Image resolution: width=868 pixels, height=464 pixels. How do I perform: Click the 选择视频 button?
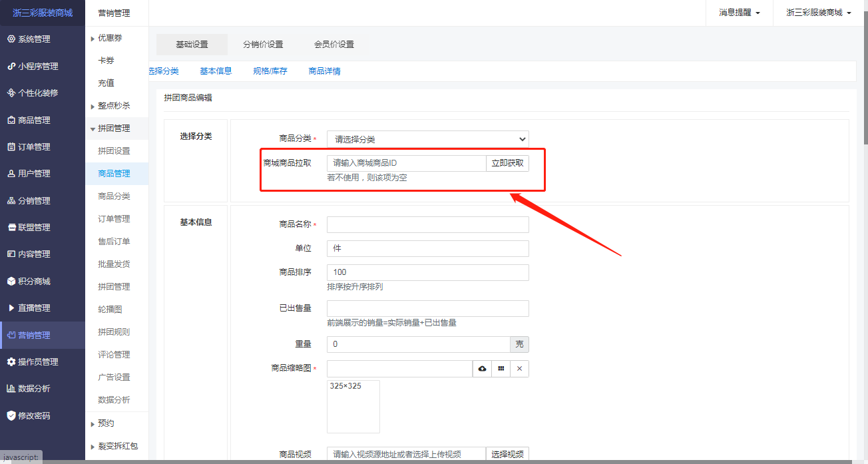(x=507, y=455)
